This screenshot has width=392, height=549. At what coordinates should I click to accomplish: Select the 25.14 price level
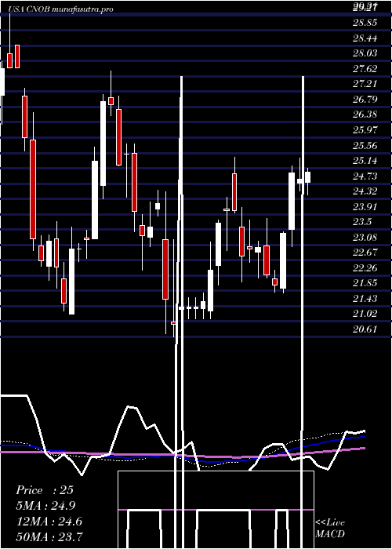click(x=365, y=161)
